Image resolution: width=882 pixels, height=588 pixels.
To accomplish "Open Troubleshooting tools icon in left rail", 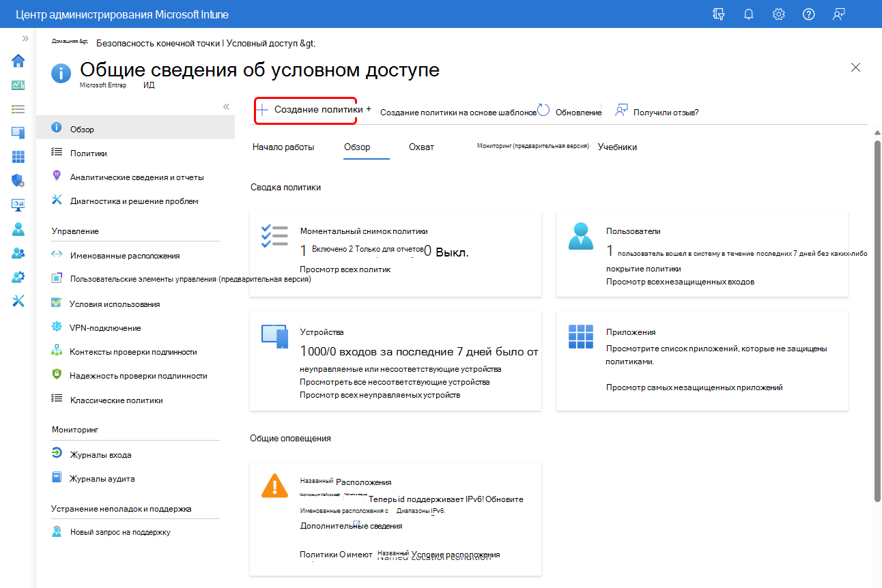I will pos(18,301).
